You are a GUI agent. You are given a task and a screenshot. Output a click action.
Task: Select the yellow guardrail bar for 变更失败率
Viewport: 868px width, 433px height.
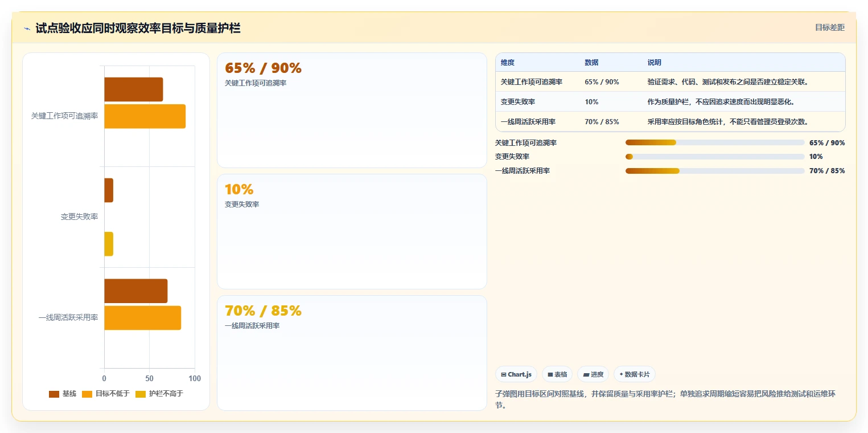pos(109,244)
